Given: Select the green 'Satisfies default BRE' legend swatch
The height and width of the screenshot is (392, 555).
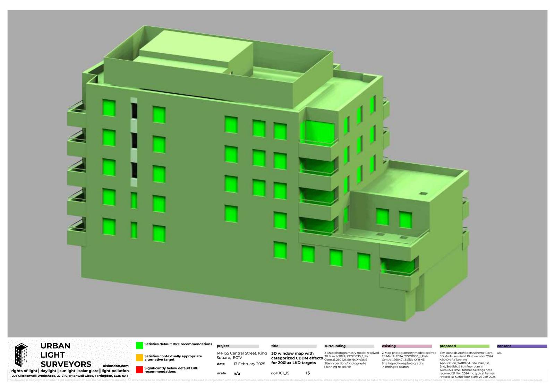Looking at the screenshot, I should click(x=139, y=345).
